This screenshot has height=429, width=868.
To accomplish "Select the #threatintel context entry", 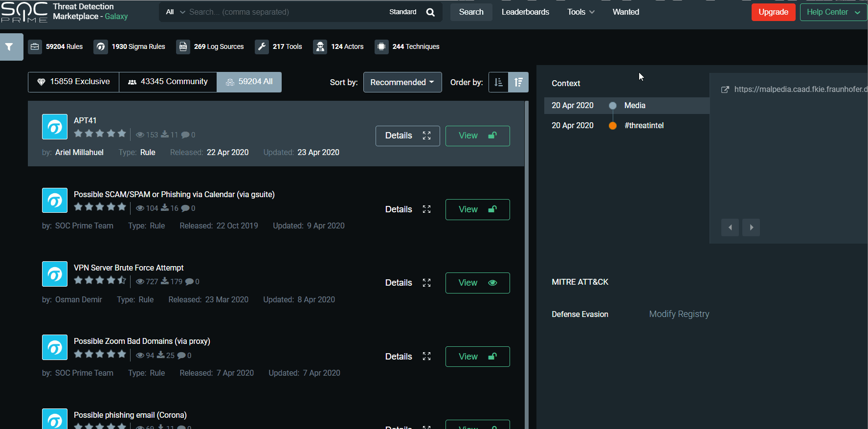I will [x=627, y=126].
